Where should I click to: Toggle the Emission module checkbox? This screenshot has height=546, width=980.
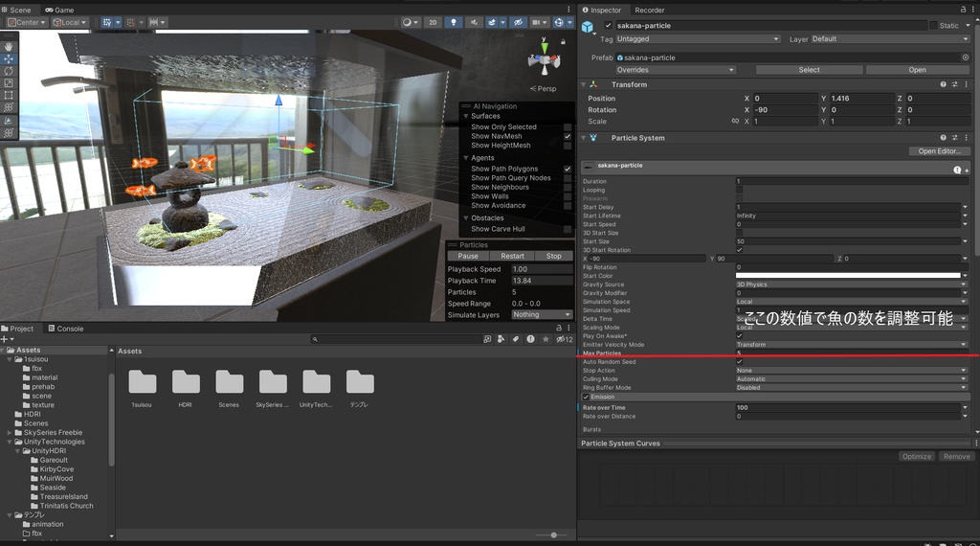pyautogui.click(x=587, y=397)
